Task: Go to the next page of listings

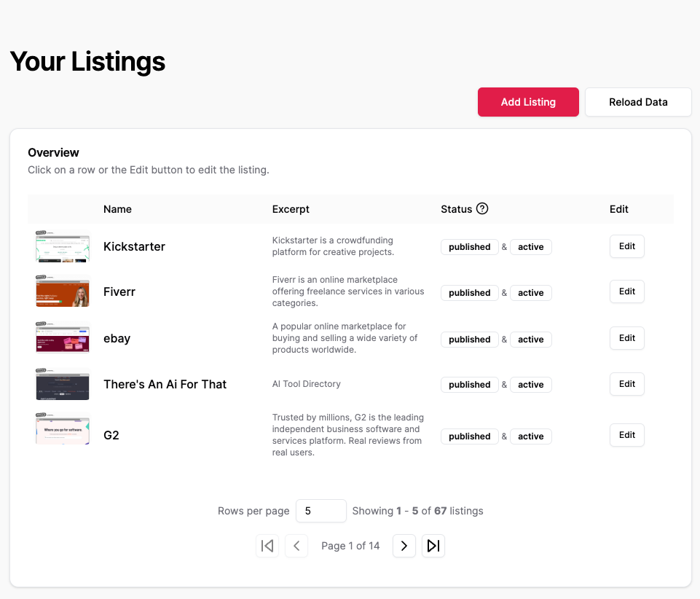Action: (404, 546)
